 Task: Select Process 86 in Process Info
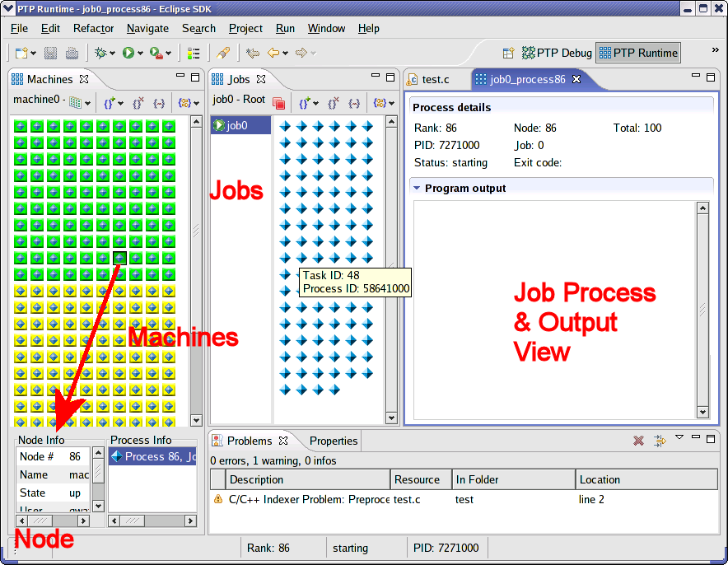[x=152, y=457]
